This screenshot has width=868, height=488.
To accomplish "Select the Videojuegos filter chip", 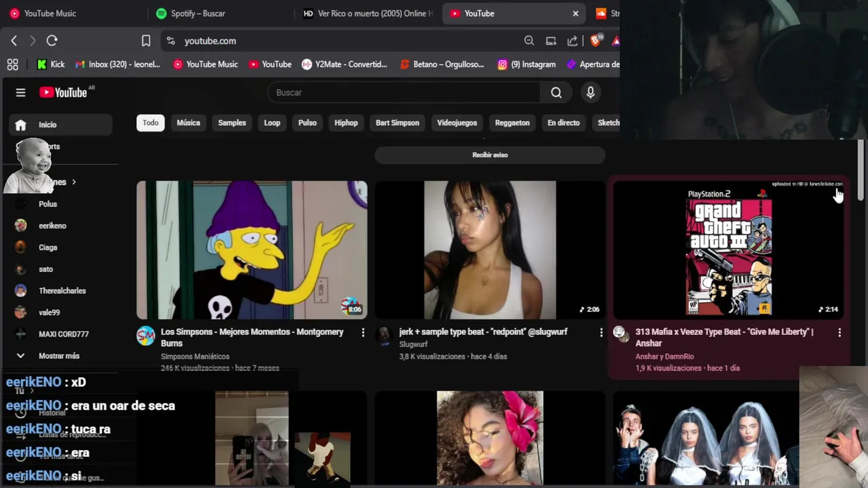I will tap(457, 123).
